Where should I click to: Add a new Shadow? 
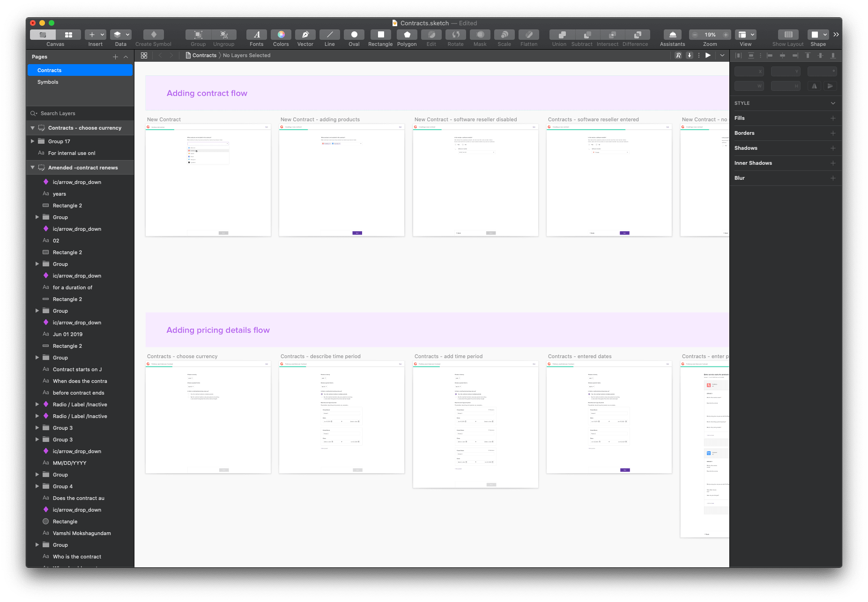tap(833, 148)
